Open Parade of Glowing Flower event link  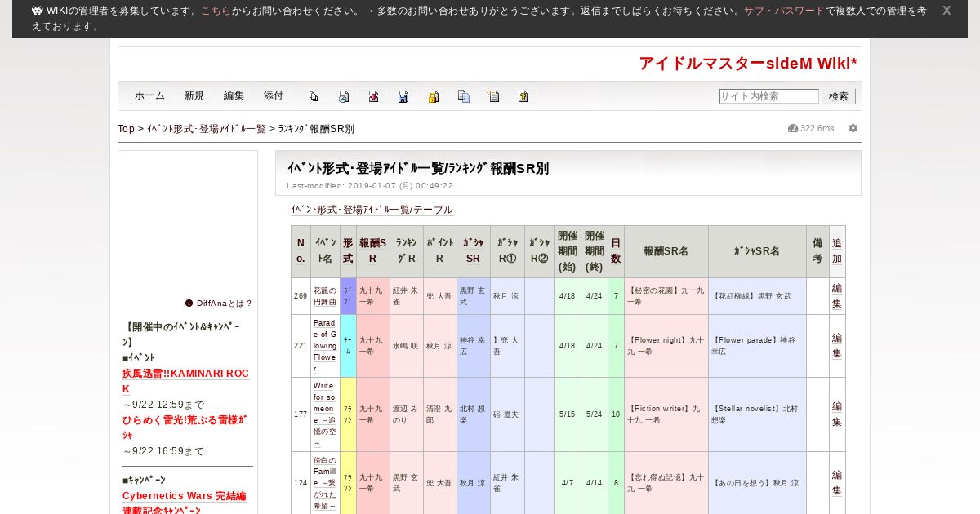325,346
